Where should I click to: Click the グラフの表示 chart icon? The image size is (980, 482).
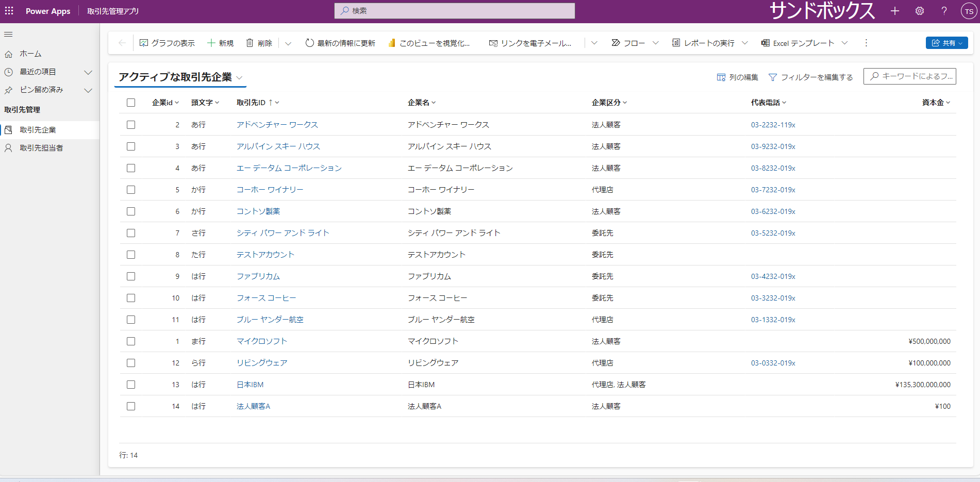[144, 43]
